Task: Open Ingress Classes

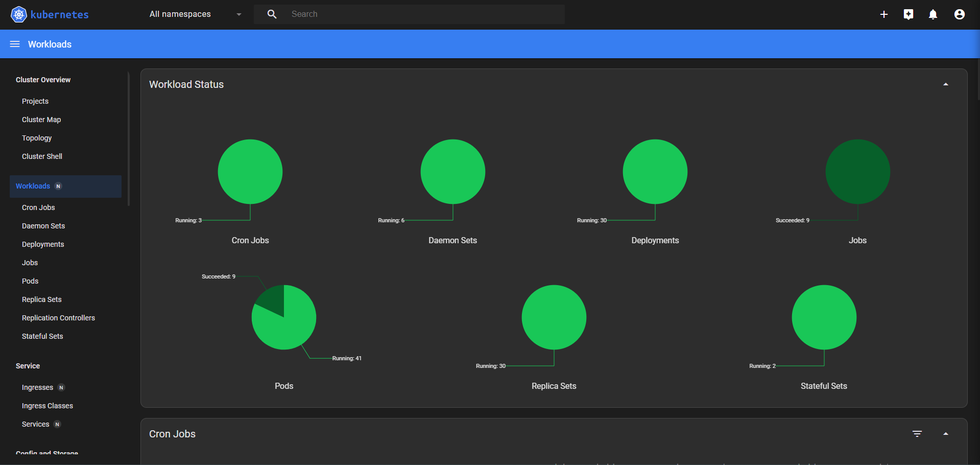Action: [x=47, y=406]
